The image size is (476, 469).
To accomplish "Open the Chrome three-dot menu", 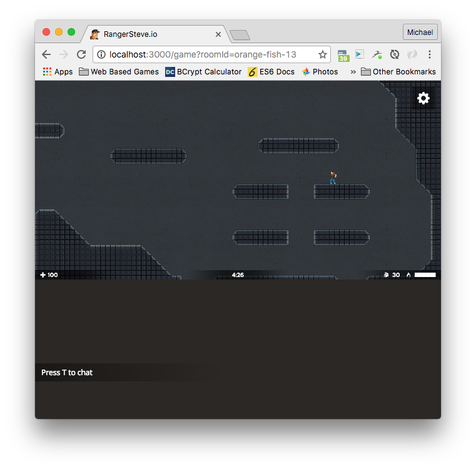I will coord(430,54).
